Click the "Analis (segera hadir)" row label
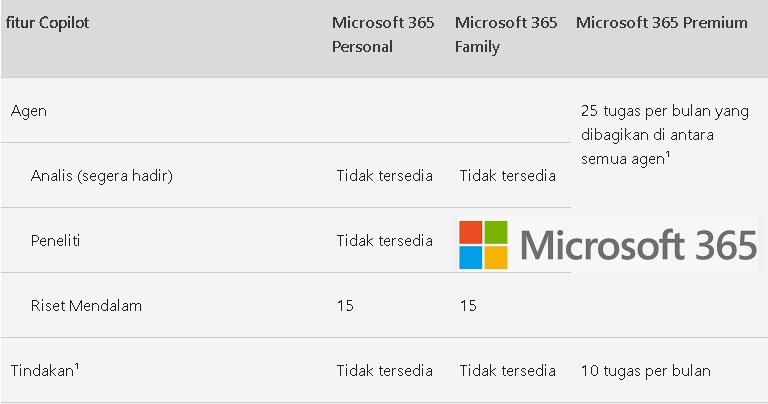Screen dimensions: 768x404 click(x=102, y=176)
